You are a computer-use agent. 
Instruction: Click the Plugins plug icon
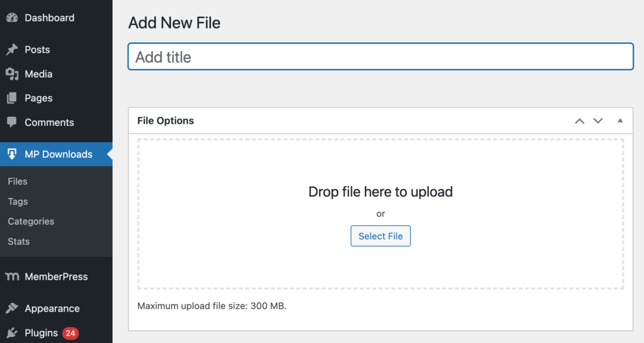[12, 333]
